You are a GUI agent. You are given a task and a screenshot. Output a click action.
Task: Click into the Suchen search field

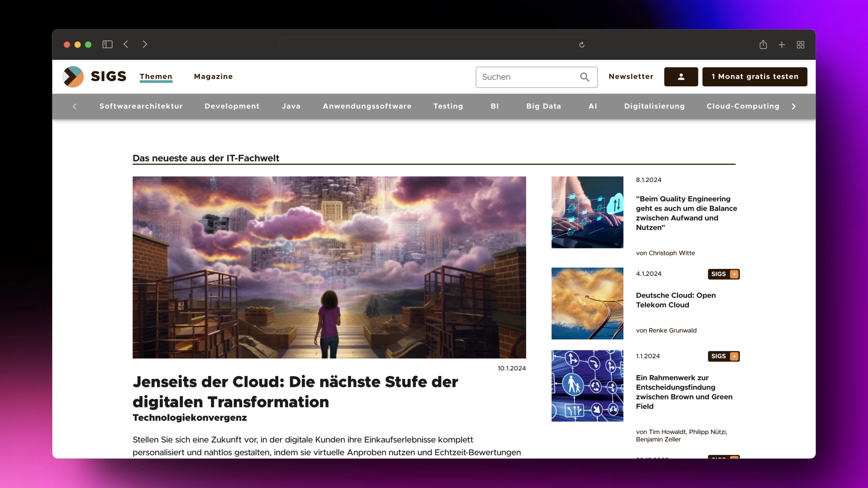[527, 77]
